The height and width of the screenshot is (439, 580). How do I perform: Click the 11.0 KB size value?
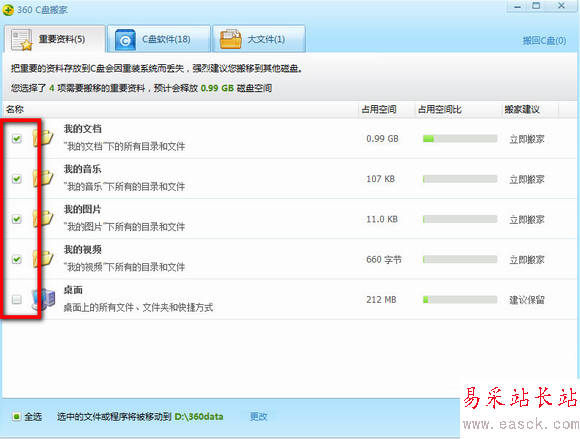(x=382, y=219)
